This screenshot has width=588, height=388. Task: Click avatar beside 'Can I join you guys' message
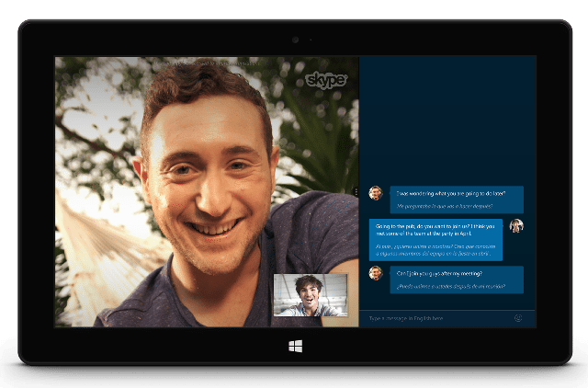[x=375, y=273]
